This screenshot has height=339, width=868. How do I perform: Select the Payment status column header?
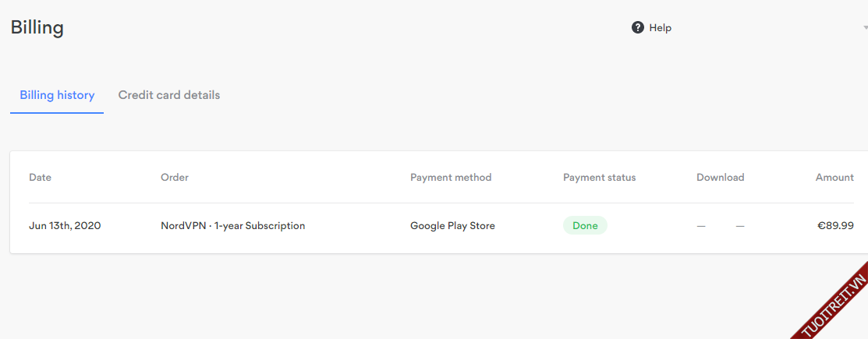point(599,178)
